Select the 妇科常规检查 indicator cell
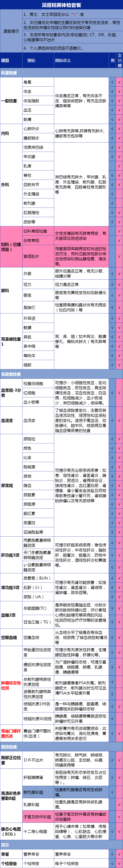This screenshot has width=123, height=868. pos(38,231)
